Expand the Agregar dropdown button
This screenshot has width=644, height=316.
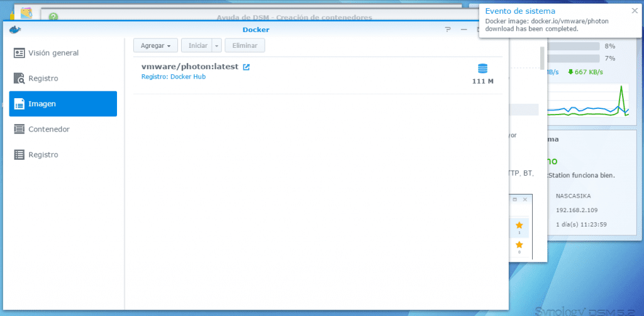point(155,45)
